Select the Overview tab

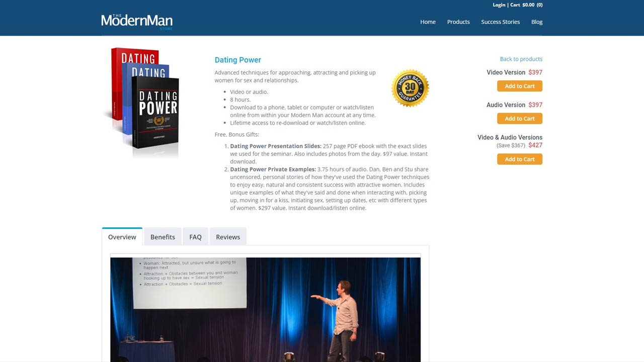pos(122,236)
